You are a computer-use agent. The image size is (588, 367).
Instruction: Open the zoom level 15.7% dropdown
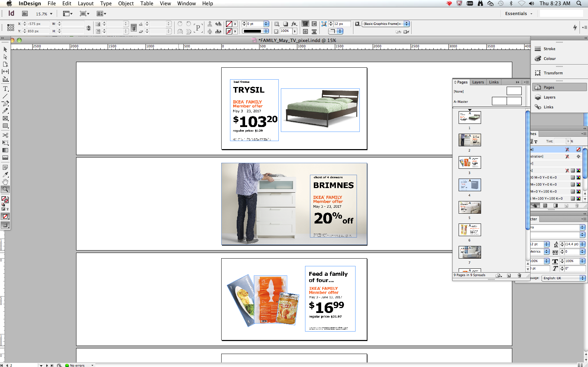point(51,14)
